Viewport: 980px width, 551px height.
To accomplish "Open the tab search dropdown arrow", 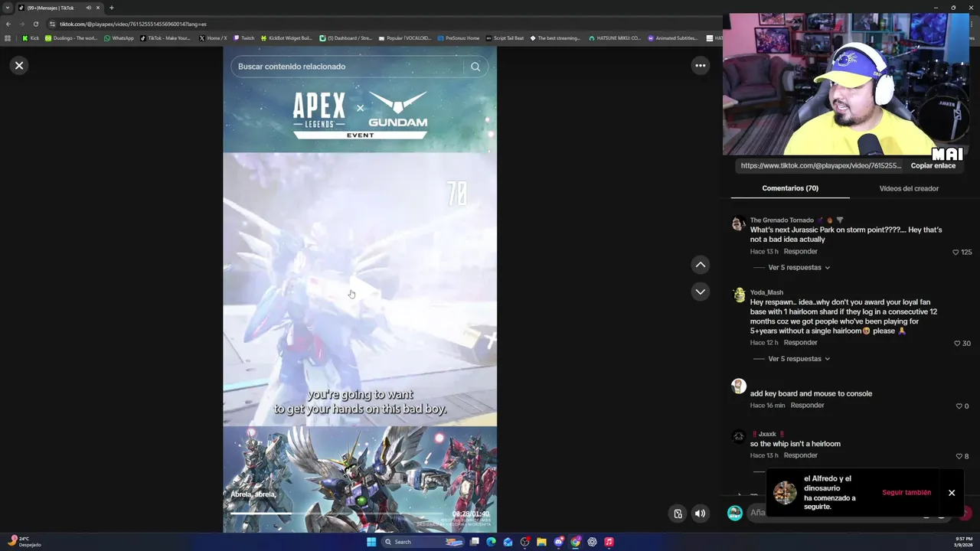I will pyautogui.click(x=8, y=8).
